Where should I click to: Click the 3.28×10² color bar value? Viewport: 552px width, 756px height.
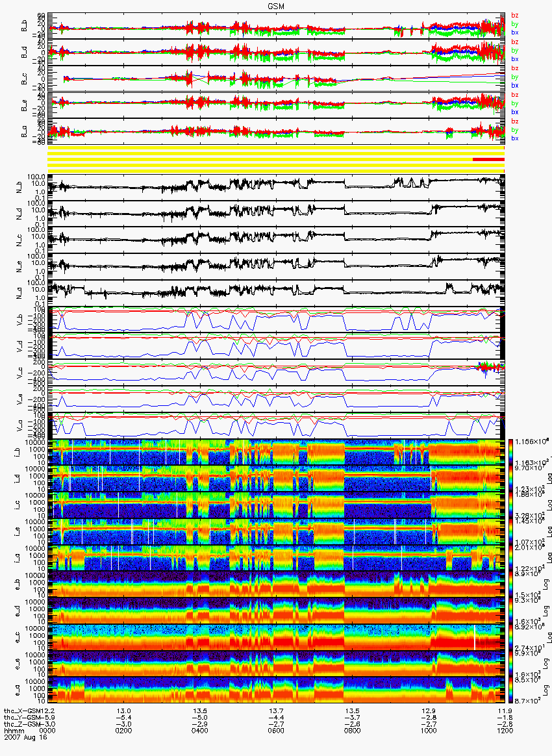531,515
